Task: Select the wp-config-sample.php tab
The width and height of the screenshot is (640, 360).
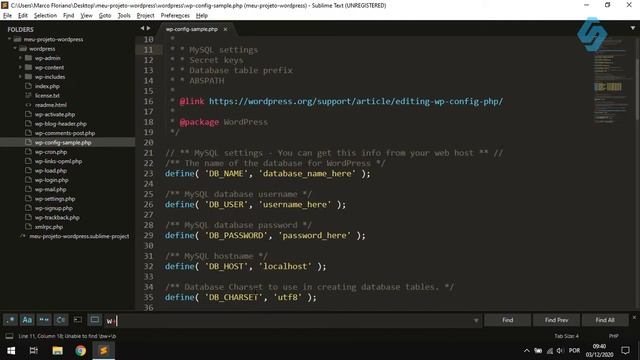Action: point(191,29)
